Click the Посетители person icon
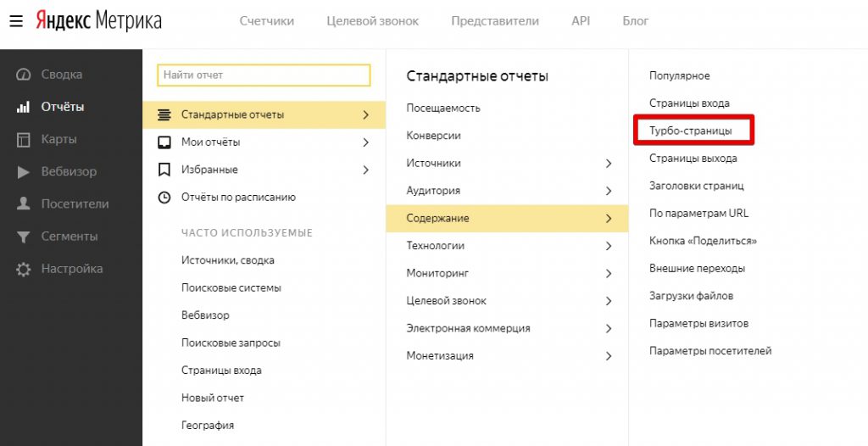Screen dimensions: 868x446 tap(24, 204)
